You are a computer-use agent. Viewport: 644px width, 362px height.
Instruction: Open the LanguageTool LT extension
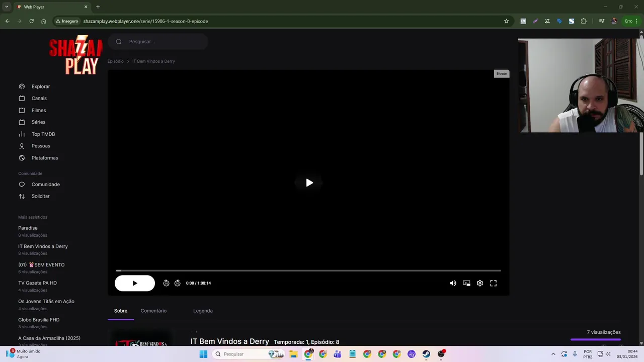(547, 21)
